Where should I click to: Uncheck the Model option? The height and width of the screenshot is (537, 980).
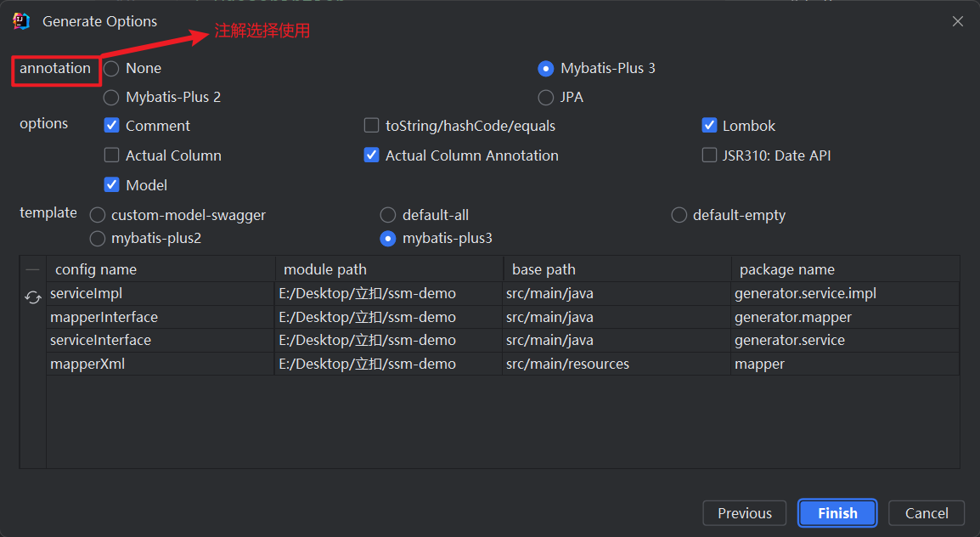[x=111, y=184]
